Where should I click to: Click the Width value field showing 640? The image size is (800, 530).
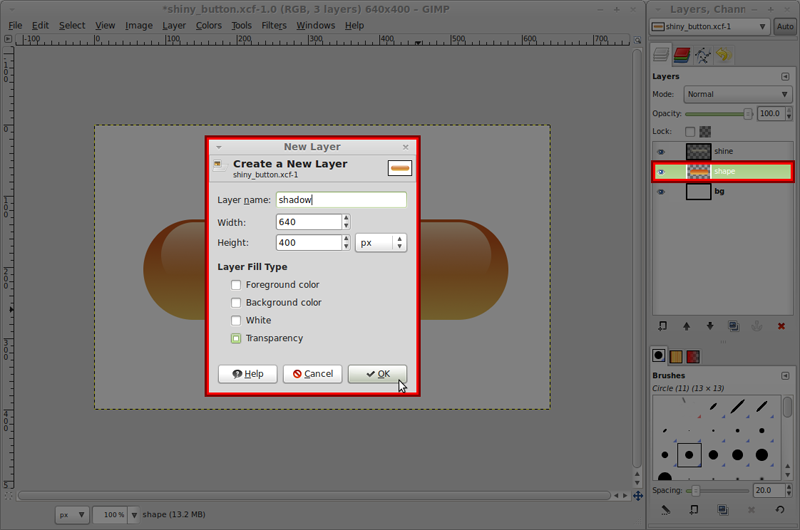309,222
